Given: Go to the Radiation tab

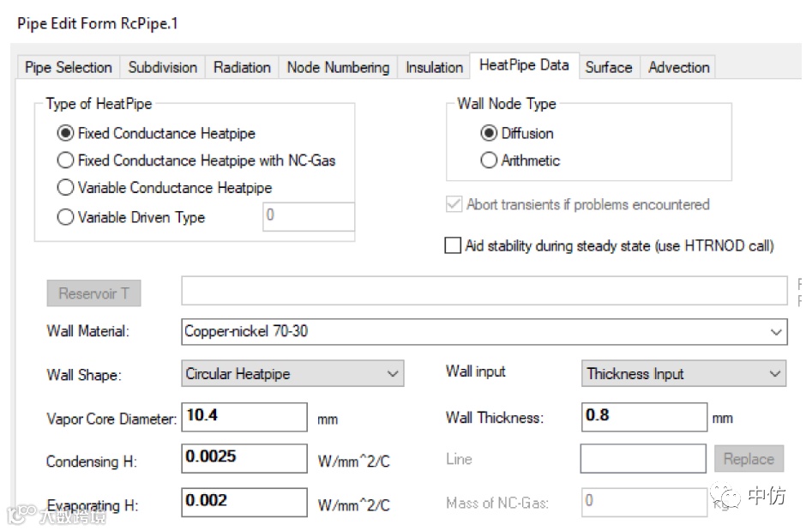Looking at the screenshot, I should click(x=242, y=68).
